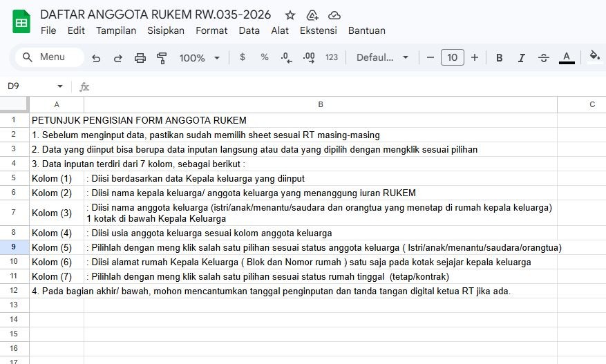Image resolution: width=606 pixels, height=364 pixels.
Task: Open the Google Sheets home icon
Action: [21, 21]
